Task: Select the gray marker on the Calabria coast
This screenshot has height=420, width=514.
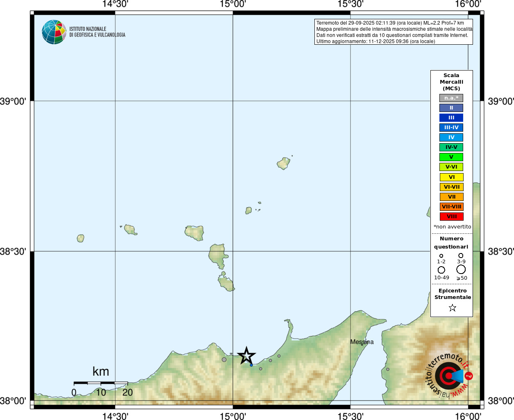Action: (388, 369)
